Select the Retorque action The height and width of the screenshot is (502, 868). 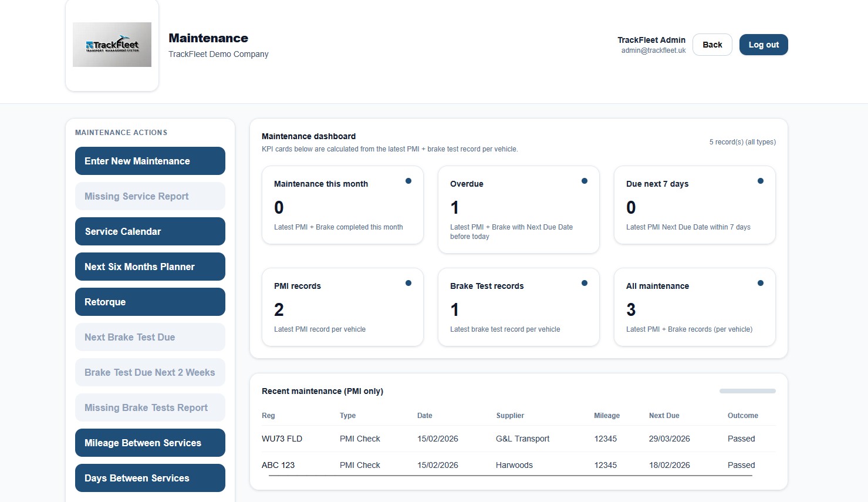tap(150, 302)
